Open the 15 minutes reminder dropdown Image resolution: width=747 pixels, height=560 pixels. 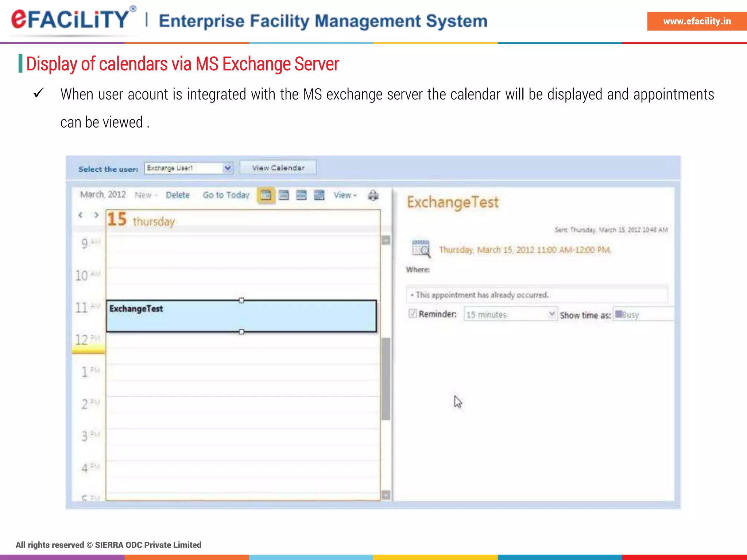(510, 314)
